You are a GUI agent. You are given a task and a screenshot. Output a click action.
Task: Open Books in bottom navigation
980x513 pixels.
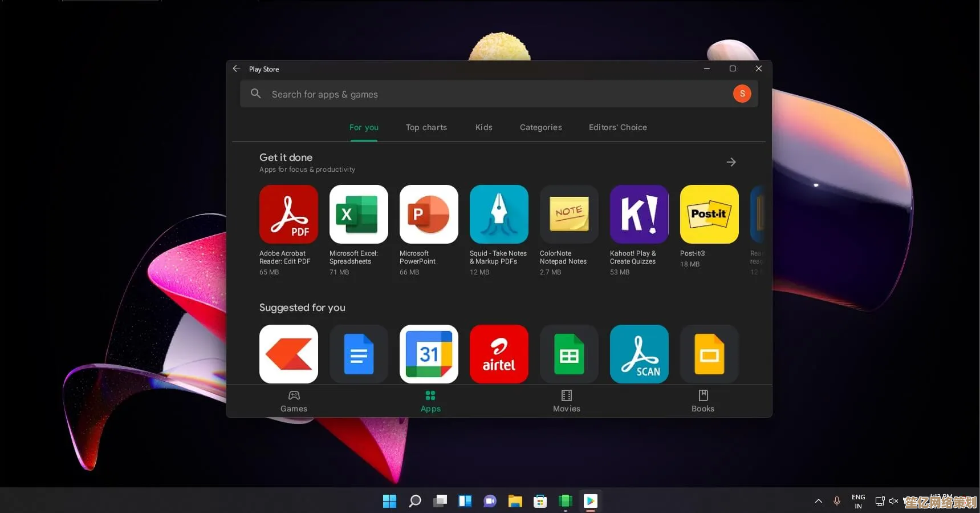point(702,401)
